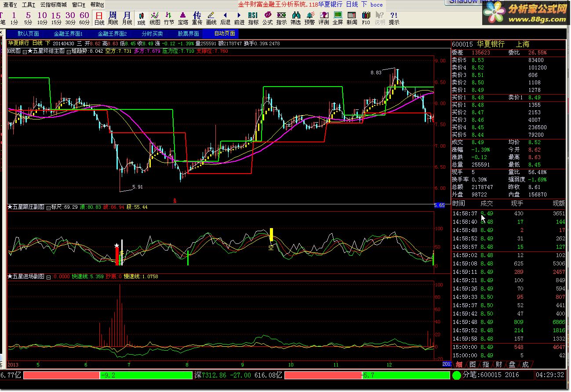
Task: Click the 深7312.86 index readout
Action: [210, 375]
